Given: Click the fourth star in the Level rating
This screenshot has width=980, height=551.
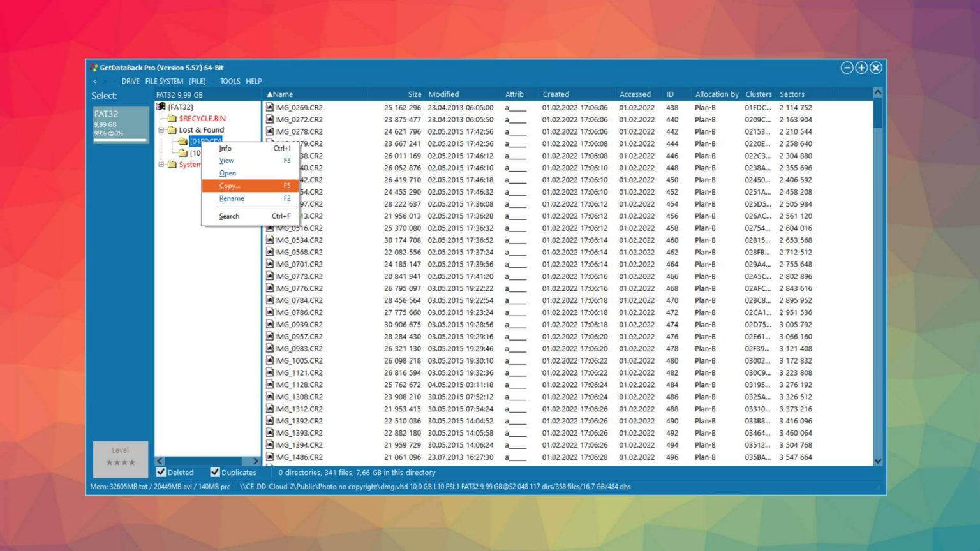Looking at the screenshot, I should click(130, 462).
